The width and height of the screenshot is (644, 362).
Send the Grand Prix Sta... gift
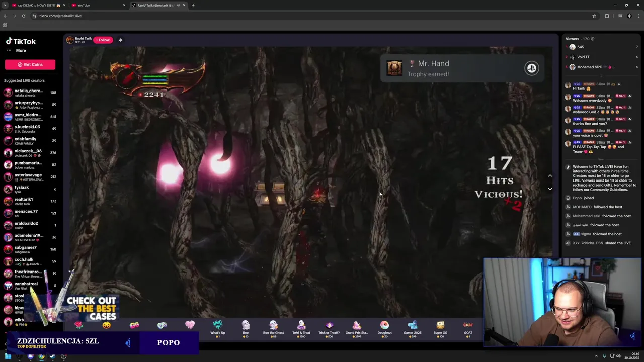pyautogui.click(x=357, y=328)
